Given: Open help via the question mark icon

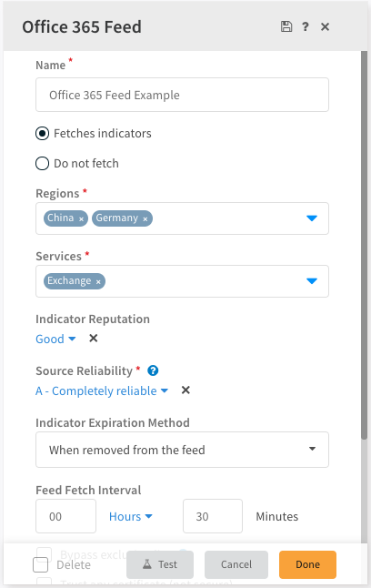Looking at the screenshot, I should coord(306,26).
